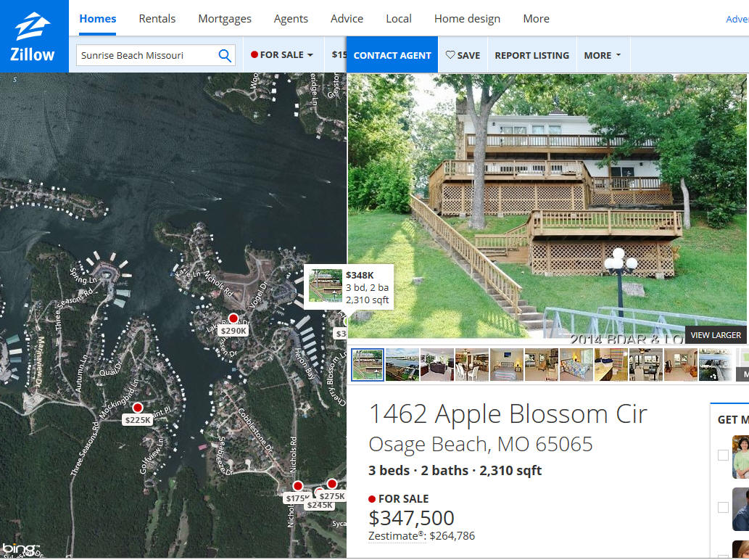The width and height of the screenshot is (749, 560).
Task: Click Report Listing
Action: tap(531, 55)
